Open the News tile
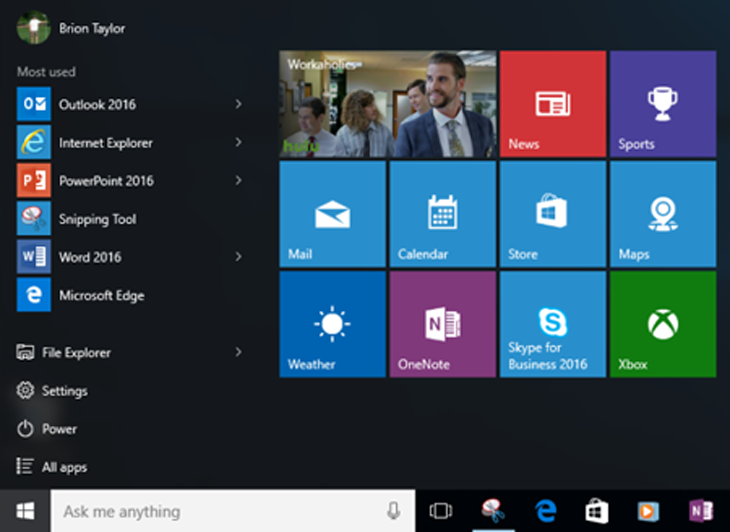The image size is (730, 532). (x=553, y=104)
